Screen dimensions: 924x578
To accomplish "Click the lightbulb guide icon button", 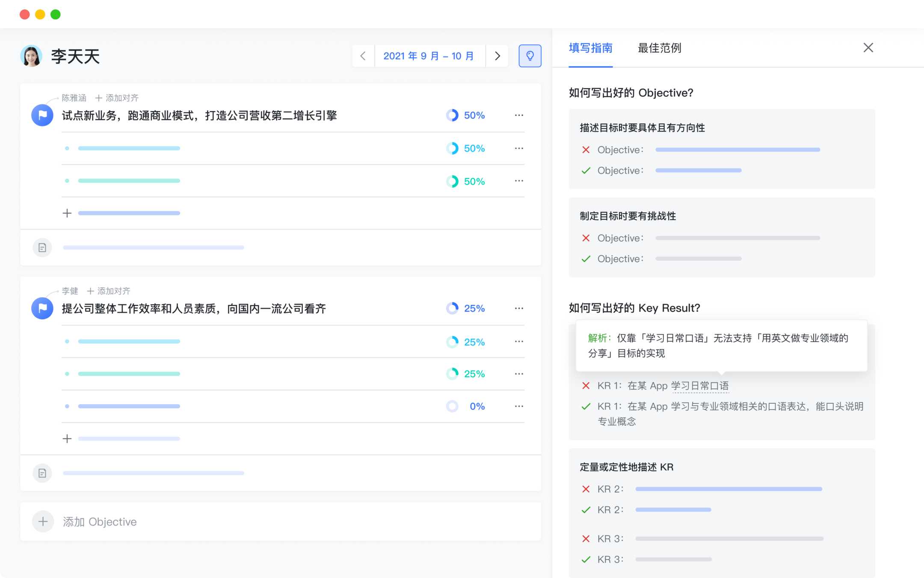I will 530,56.
